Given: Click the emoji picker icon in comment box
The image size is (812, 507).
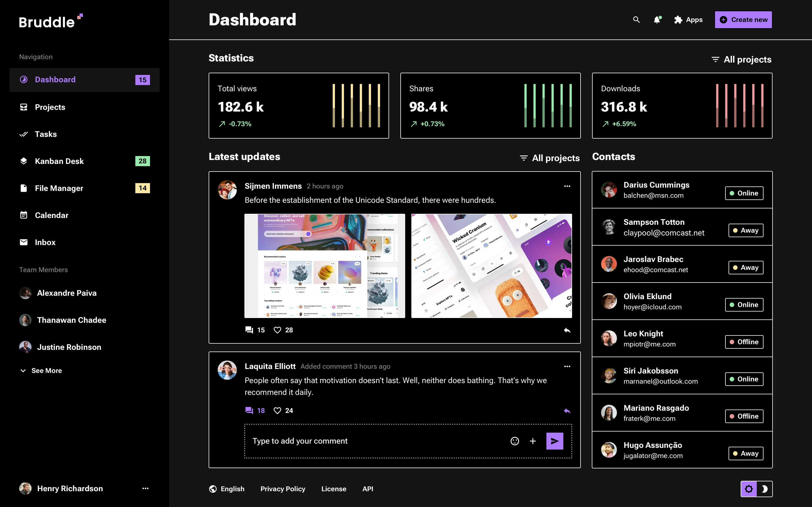Looking at the screenshot, I should click(515, 441).
